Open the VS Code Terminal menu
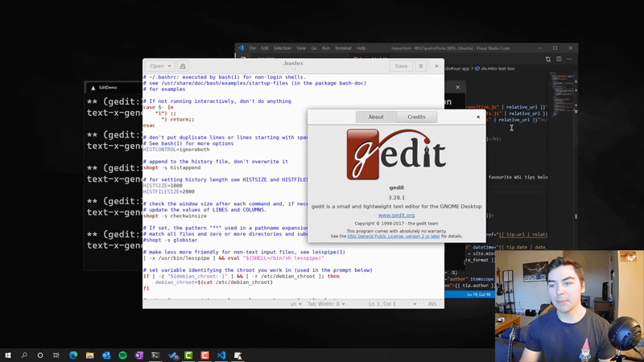Screen dimensions: 644x362 (343, 48)
